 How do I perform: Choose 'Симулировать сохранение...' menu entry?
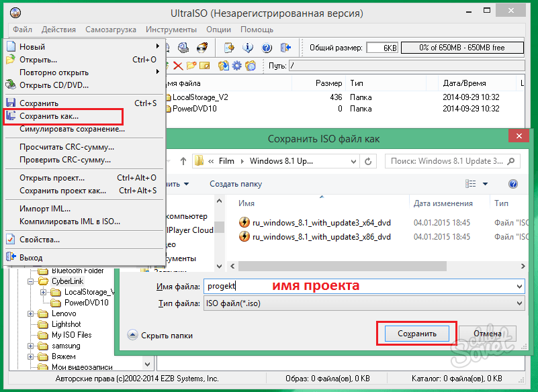coord(83,130)
